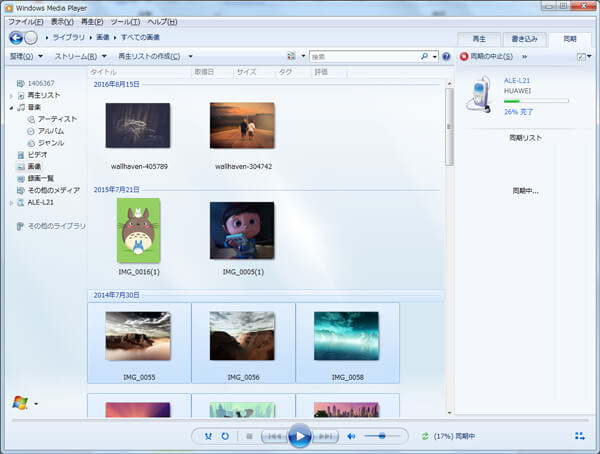Viewport: 600px width, 454px height.
Task: Open help with the blue question icon
Action: tap(446, 57)
